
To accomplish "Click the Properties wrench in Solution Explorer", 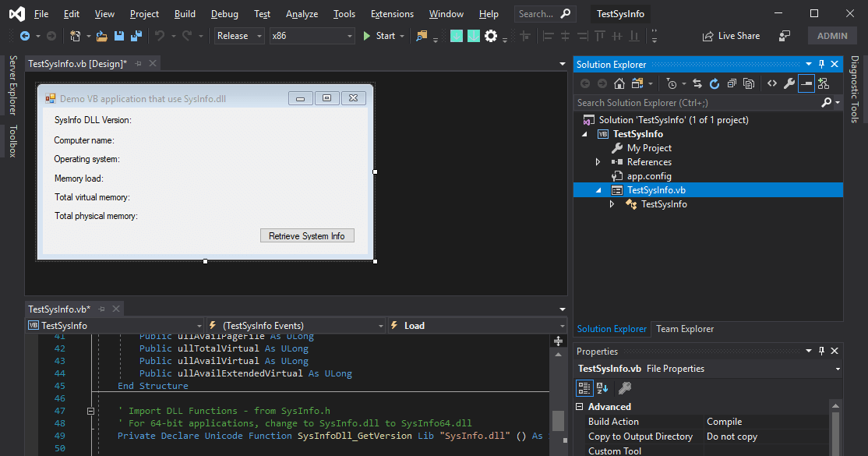I will [x=788, y=83].
